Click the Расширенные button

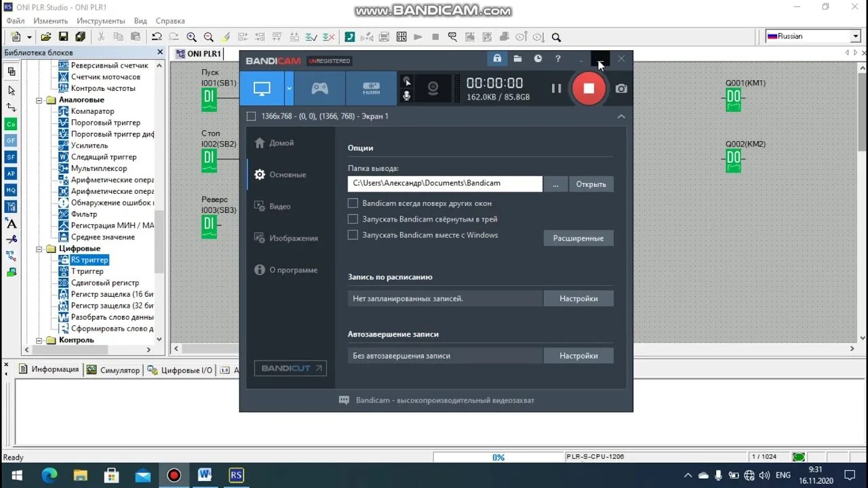point(578,238)
